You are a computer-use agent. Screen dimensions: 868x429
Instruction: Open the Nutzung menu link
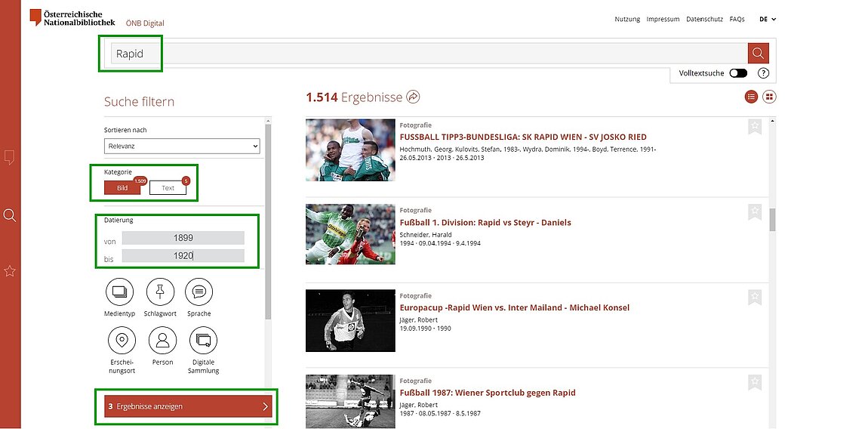pyautogui.click(x=627, y=19)
